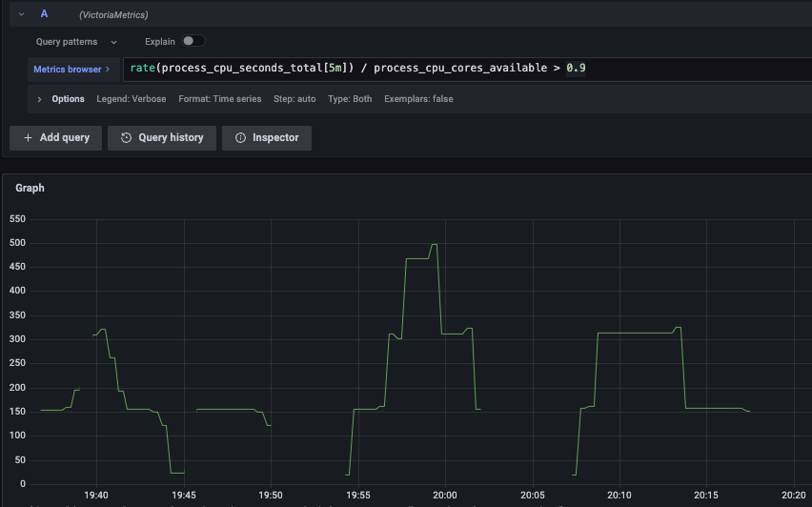The width and height of the screenshot is (812, 507).
Task: Select the Exemplars: false text
Action: pyautogui.click(x=418, y=99)
